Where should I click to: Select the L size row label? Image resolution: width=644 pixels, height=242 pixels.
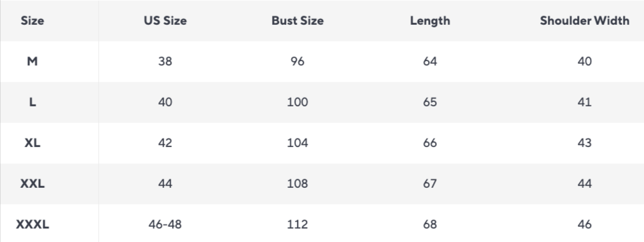(32, 102)
